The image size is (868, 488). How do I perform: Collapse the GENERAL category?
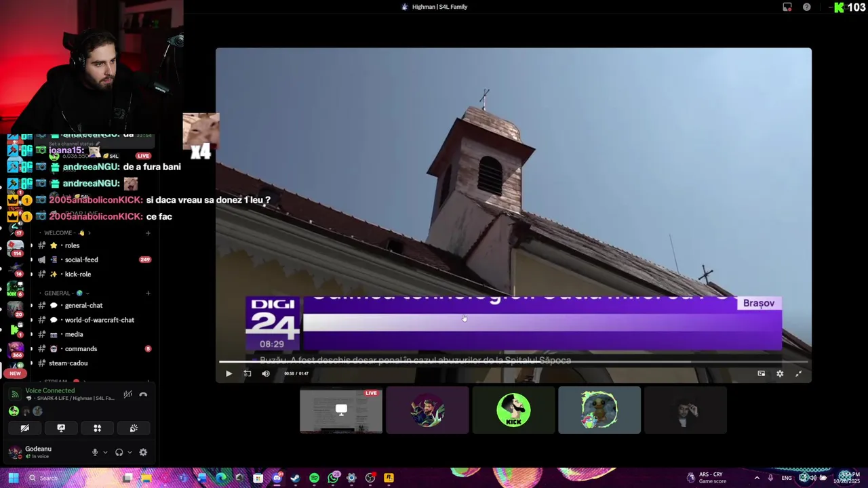pyautogui.click(x=63, y=293)
